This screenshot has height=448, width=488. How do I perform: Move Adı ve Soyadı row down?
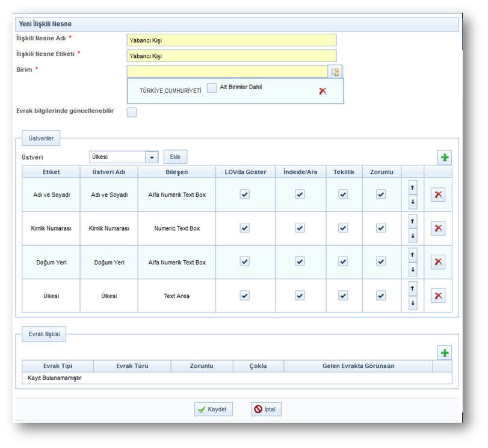[x=413, y=202]
